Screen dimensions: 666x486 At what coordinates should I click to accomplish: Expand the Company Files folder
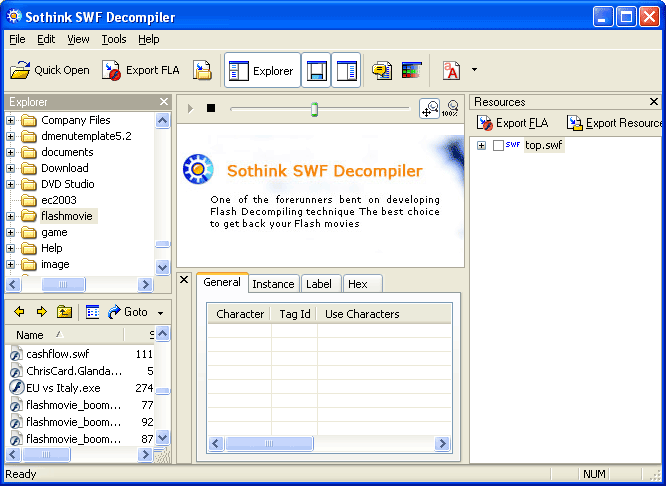click(x=11, y=121)
